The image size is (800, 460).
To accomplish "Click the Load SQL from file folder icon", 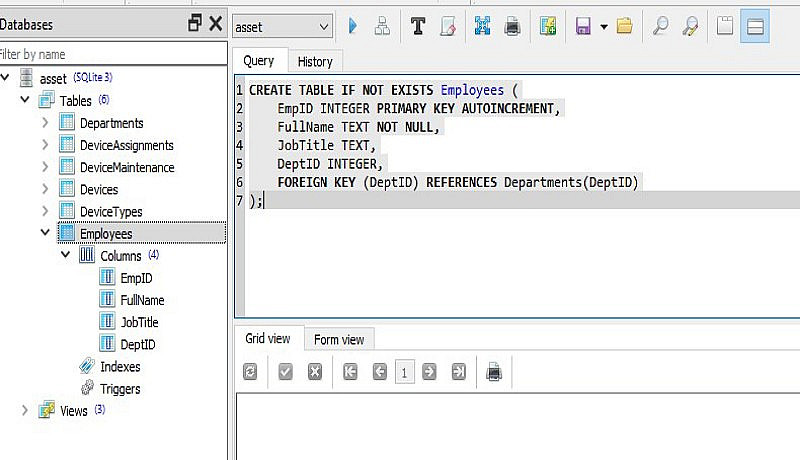I will pos(624,25).
